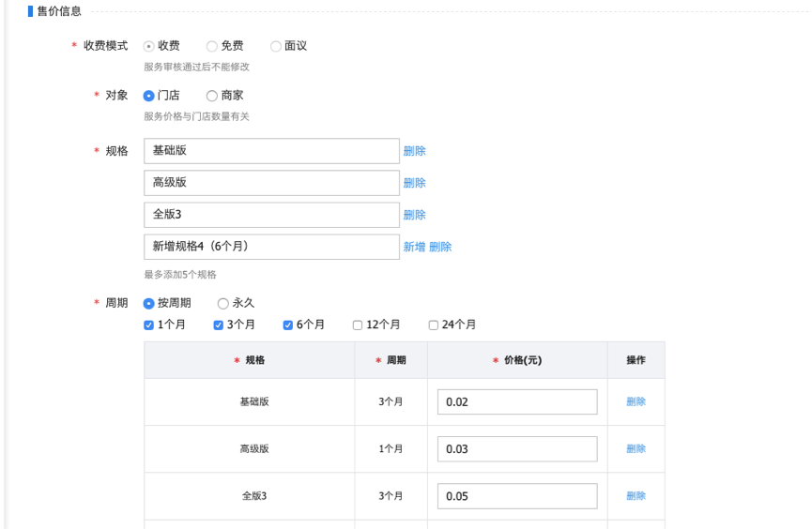This screenshot has width=812, height=529.
Task: Delete the 基础版 3个月 price row
Action: click(636, 401)
